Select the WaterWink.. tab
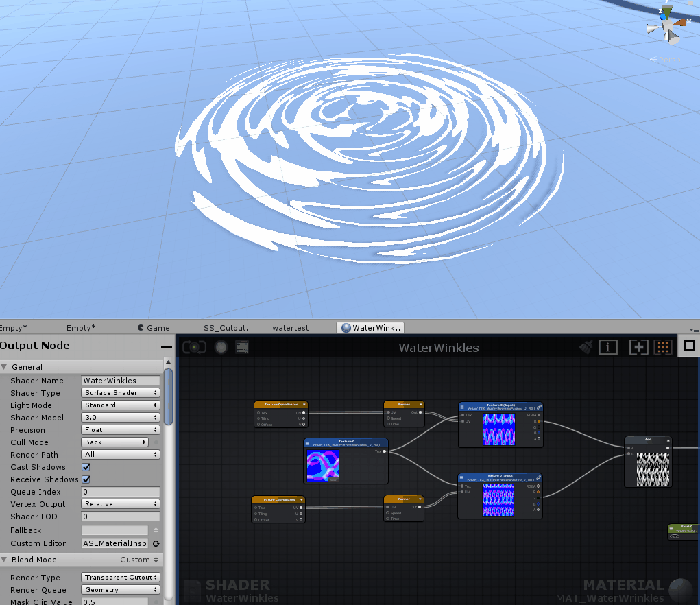Screen dimensions: 700x605 370,328
